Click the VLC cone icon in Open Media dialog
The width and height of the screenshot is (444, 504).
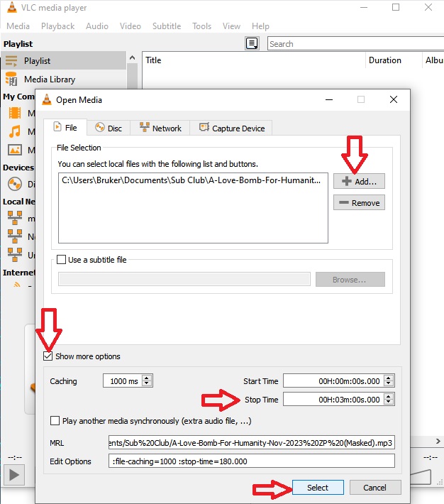point(47,99)
